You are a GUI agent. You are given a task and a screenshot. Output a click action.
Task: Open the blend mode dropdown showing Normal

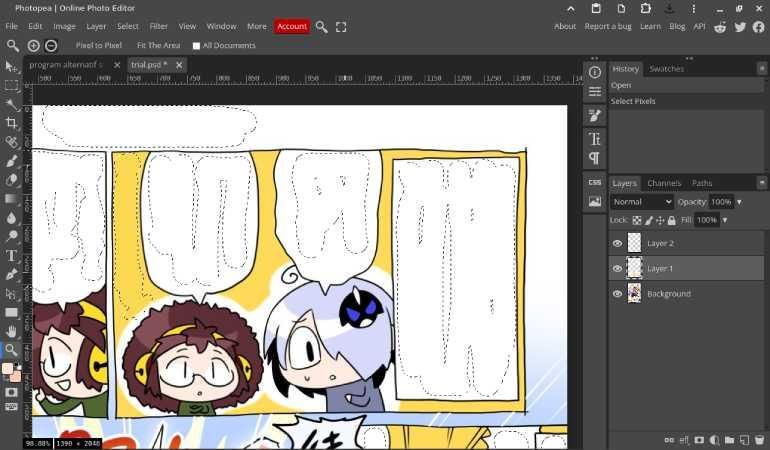pos(642,202)
